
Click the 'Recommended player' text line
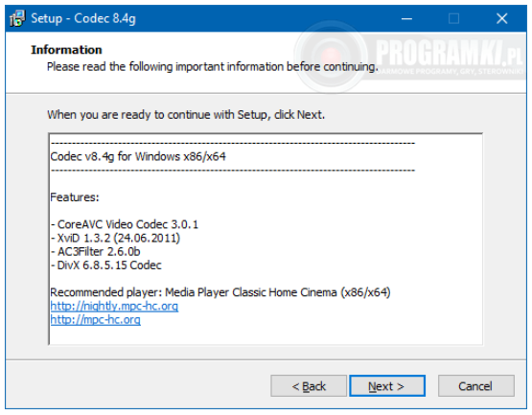pyautogui.click(x=220, y=292)
